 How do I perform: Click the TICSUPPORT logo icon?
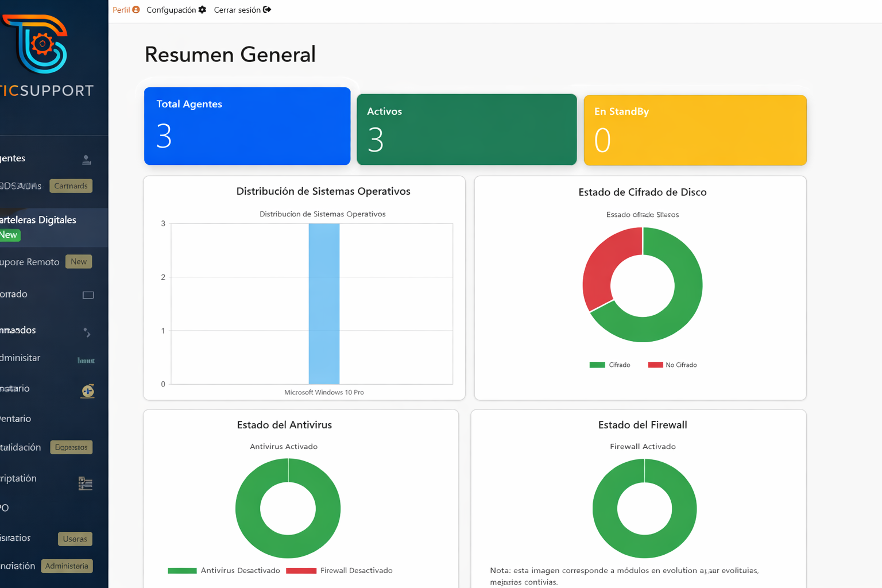(x=35, y=44)
